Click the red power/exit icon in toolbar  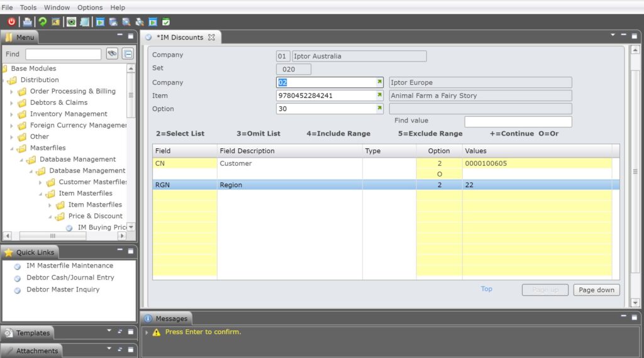[x=11, y=22]
